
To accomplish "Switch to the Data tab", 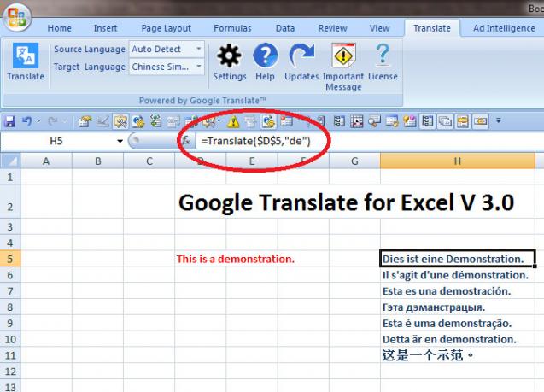I will [x=285, y=28].
